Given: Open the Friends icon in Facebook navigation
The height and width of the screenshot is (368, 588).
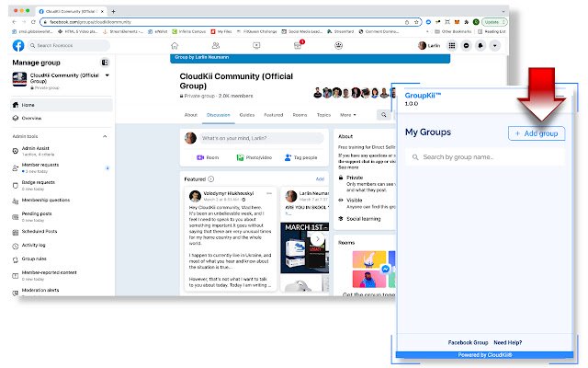Looking at the screenshot, I should pos(216,46).
